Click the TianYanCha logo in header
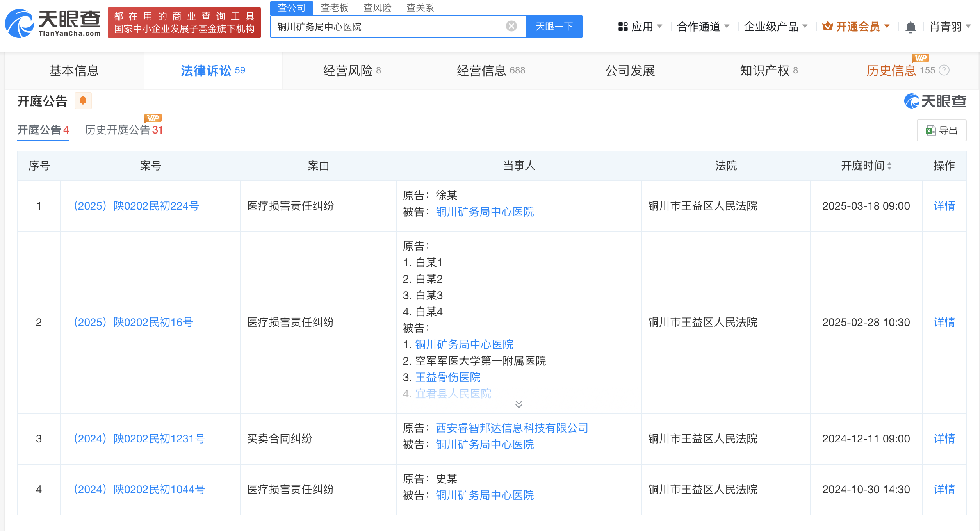The image size is (980, 531). pos(53,23)
